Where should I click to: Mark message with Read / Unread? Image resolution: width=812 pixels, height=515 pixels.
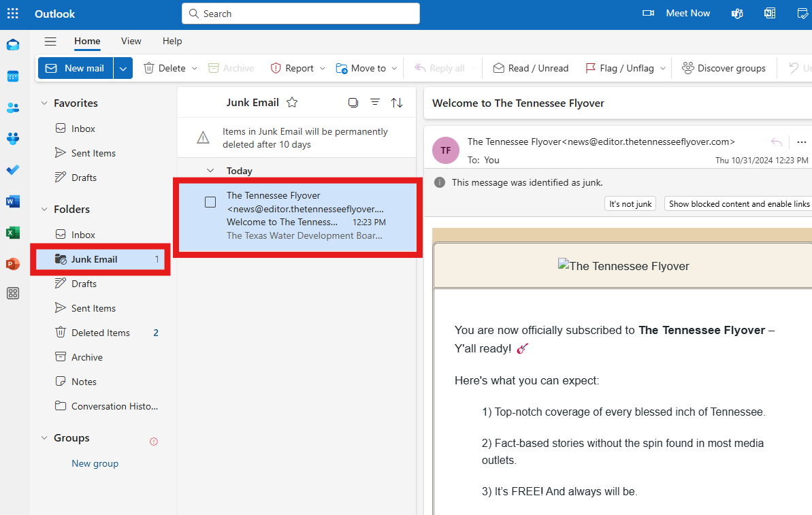pyautogui.click(x=530, y=68)
